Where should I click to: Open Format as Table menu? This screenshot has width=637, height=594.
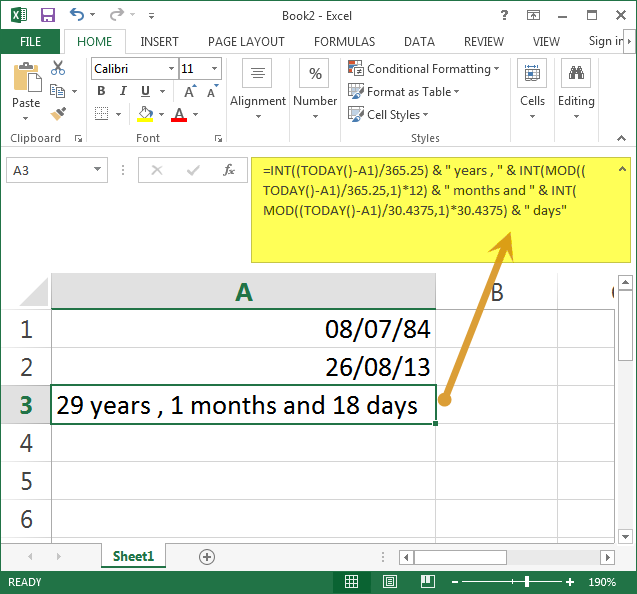click(x=403, y=91)
